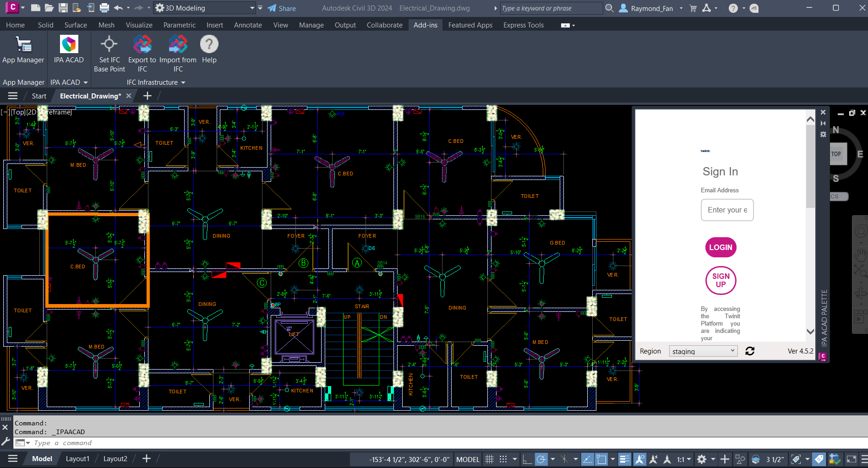
Task: Click the Save icon in quick access toolbar
Action: (x=63, y=8)
